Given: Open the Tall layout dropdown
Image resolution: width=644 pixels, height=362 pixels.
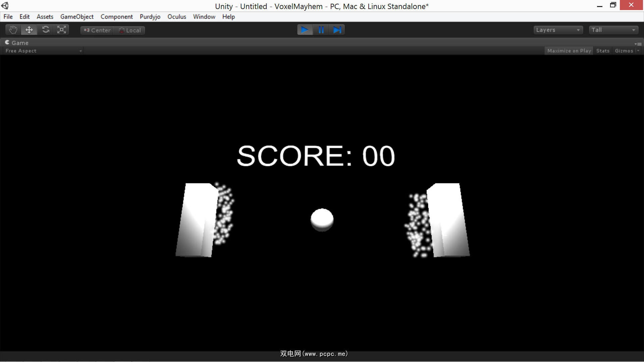Looking at the screenshot, I should (x=613, y=30).
